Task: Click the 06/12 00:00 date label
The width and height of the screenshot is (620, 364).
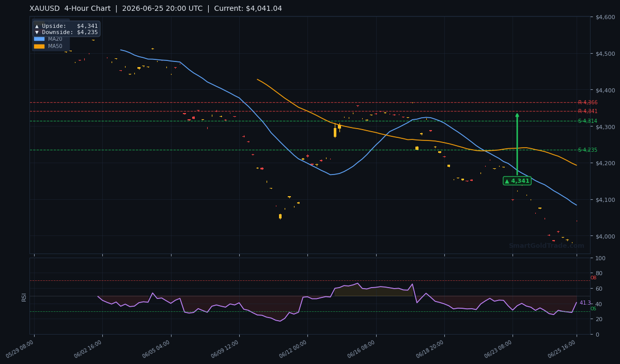Action: click(x=294, y=349)
